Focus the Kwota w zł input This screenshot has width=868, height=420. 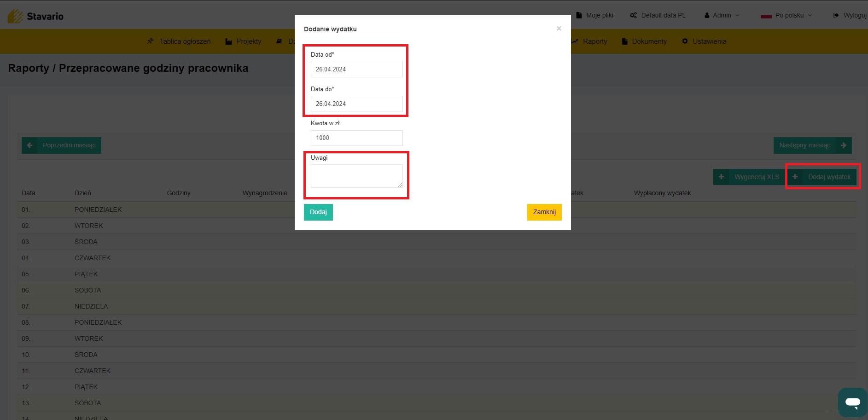tap(356, 138)
